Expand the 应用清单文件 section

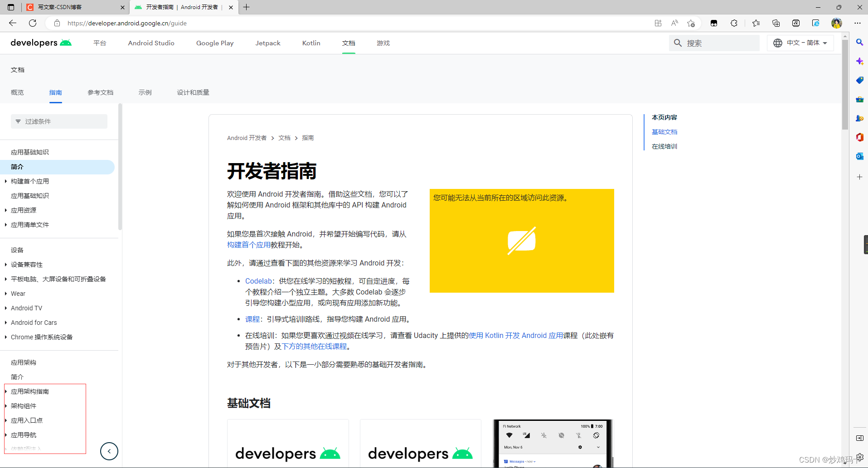tap(5, 225)
